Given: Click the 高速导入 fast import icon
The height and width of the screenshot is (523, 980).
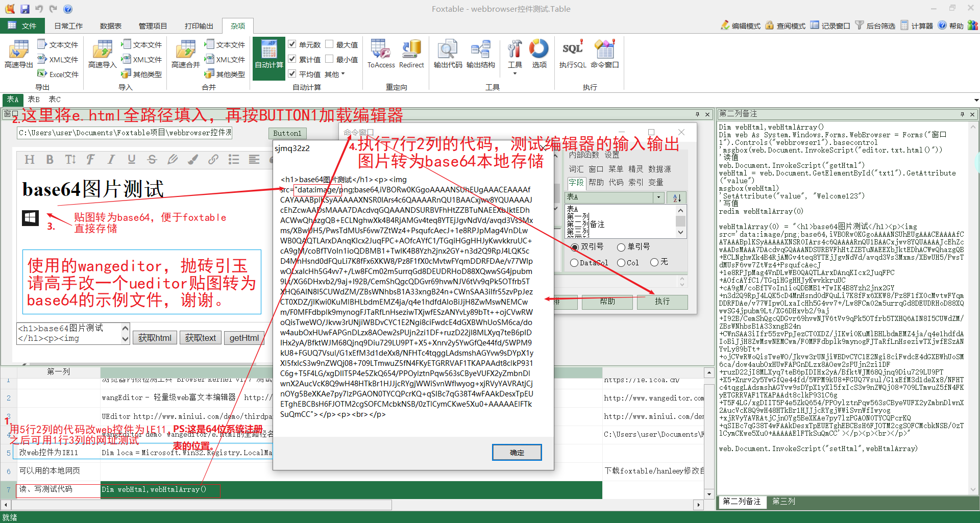Looking at the screenshot, I should 103,54.
